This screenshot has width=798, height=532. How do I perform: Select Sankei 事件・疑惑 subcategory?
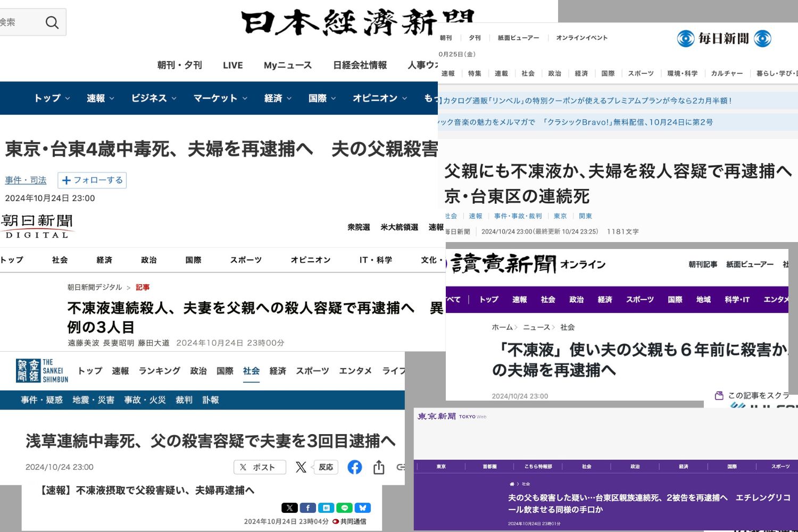41,400
